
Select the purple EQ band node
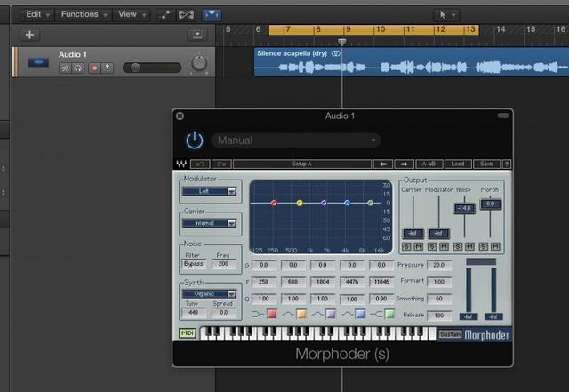pos(324,203)
